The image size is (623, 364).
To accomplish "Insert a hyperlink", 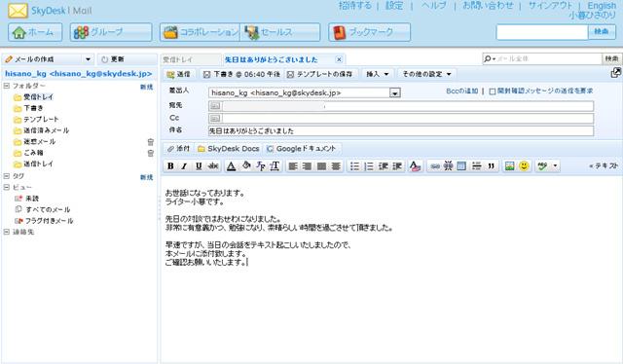I will pos(435,166).
